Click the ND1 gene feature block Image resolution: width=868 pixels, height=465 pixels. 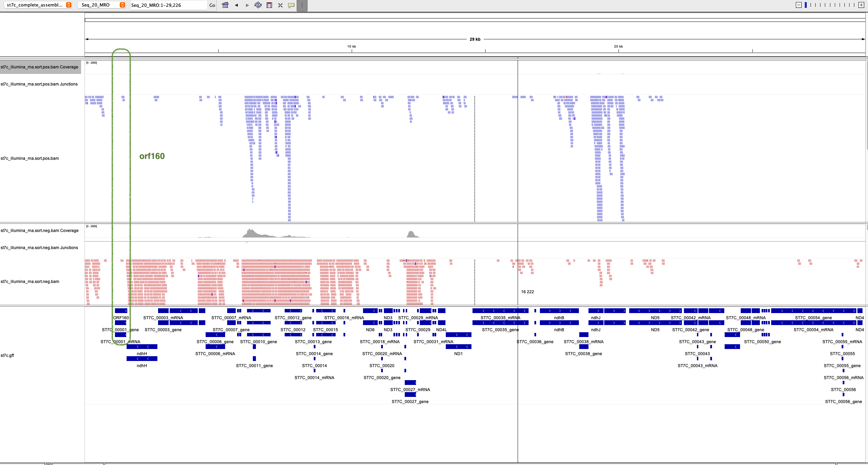click(458, 347)
